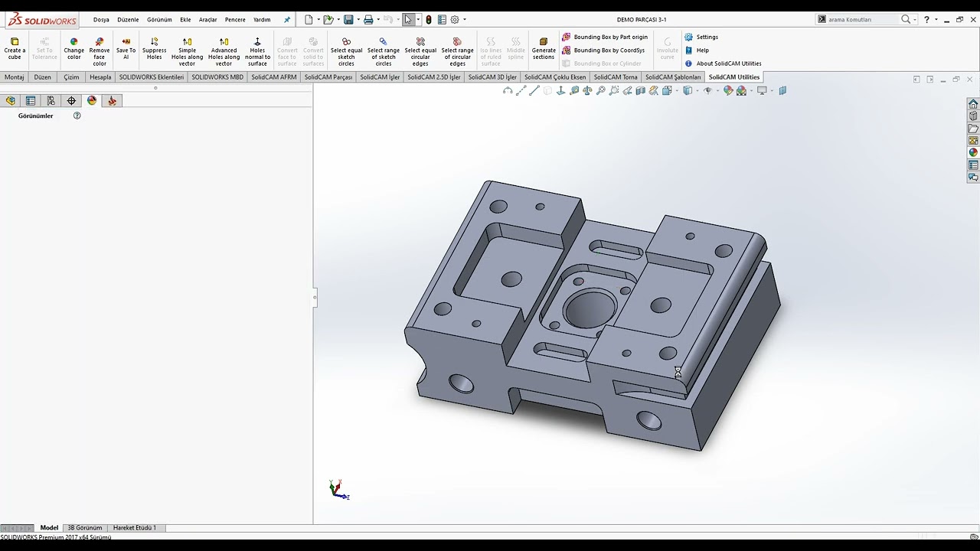Open the Ekle menu
This screenshot has height=551, width=980.
[x=185, y=20]
